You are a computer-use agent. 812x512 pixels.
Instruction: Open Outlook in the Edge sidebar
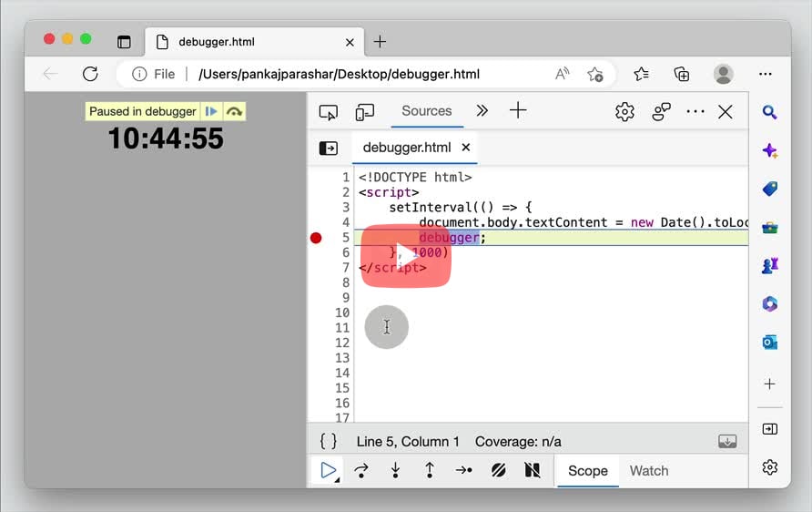pos(769,342)
